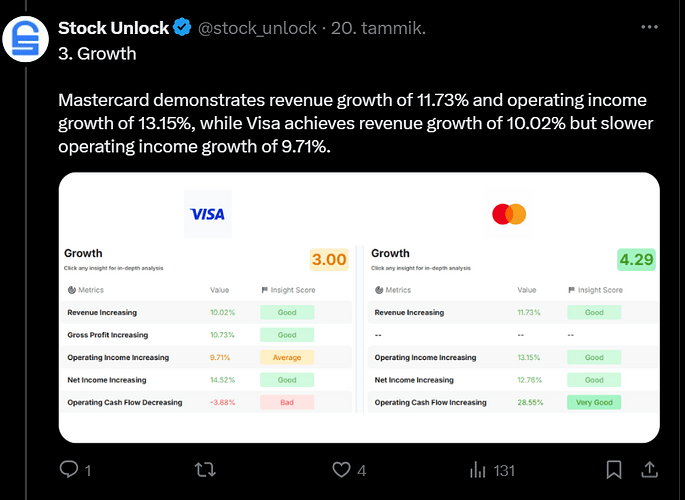
Task: Click Mastercard growth score 4.29 badge
Action: 636,259
